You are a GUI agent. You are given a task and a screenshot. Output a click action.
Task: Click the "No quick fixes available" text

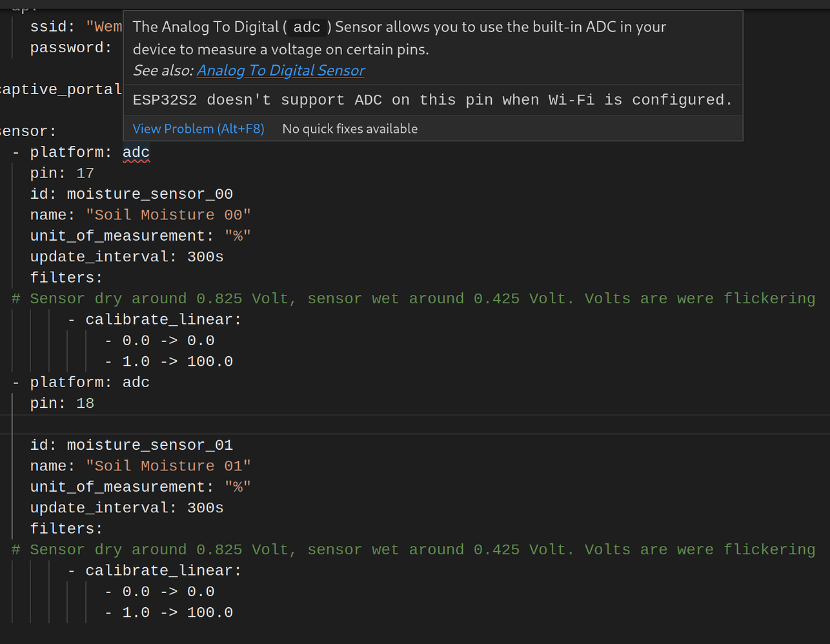(x=350, y=128)
